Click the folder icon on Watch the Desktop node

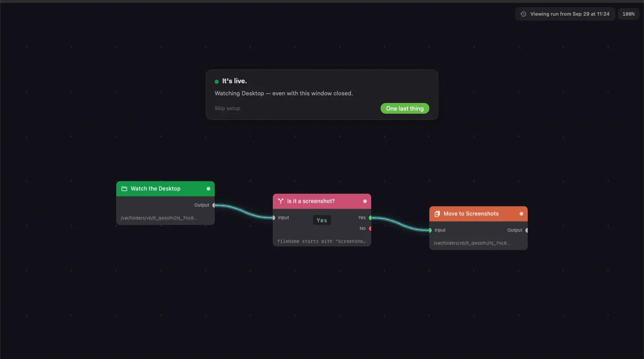pyautogui.click(x=124, y=189)
